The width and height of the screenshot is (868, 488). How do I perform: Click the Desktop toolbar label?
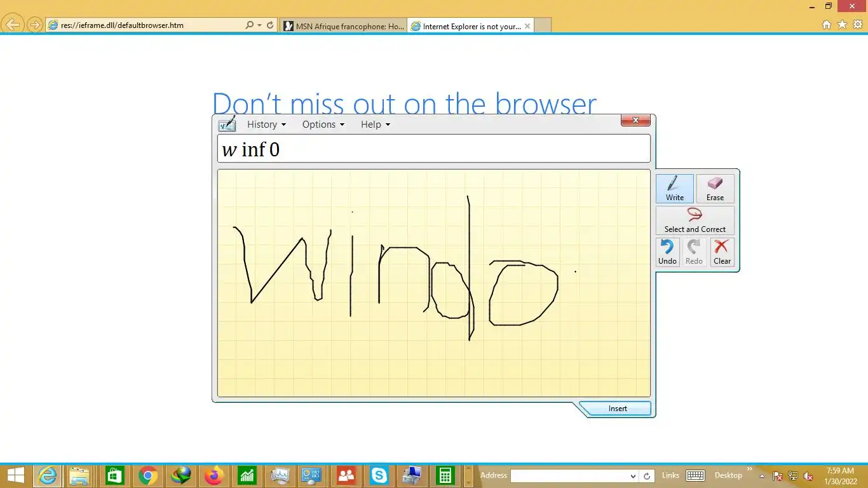[728, 475]
